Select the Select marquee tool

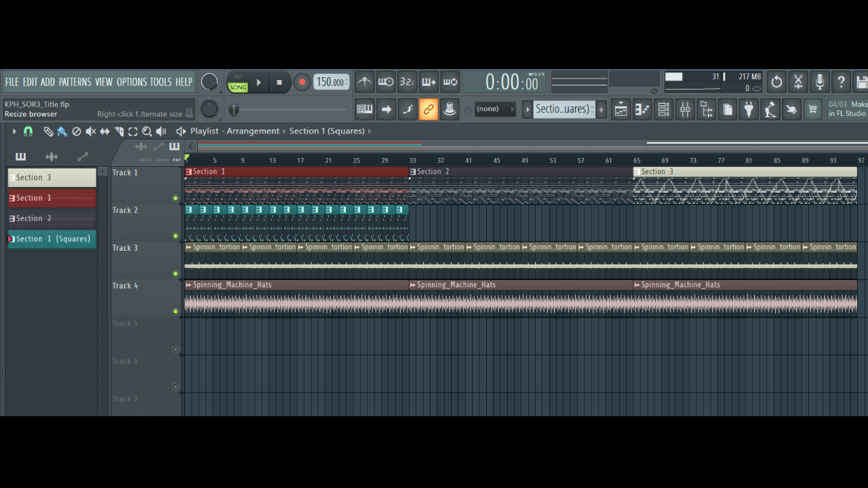[x=133, y=131]
